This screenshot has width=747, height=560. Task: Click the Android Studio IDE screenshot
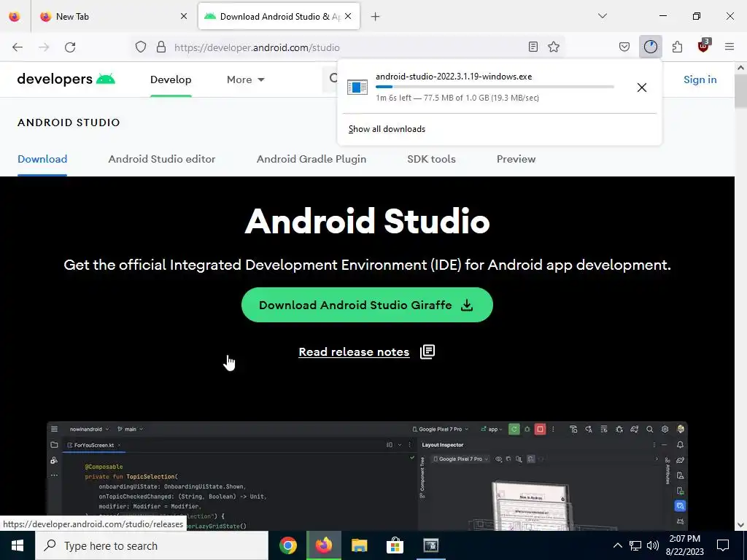click(367, 475)
